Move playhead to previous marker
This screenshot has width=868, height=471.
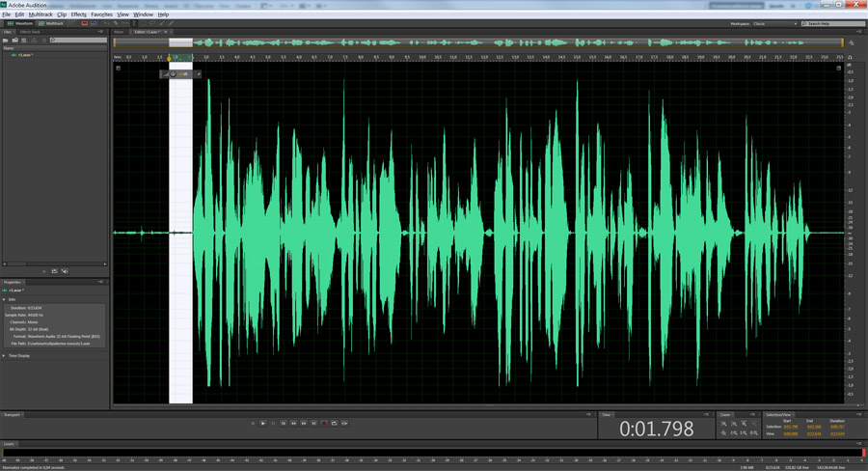pyautogui.click(x=283, y=424)
